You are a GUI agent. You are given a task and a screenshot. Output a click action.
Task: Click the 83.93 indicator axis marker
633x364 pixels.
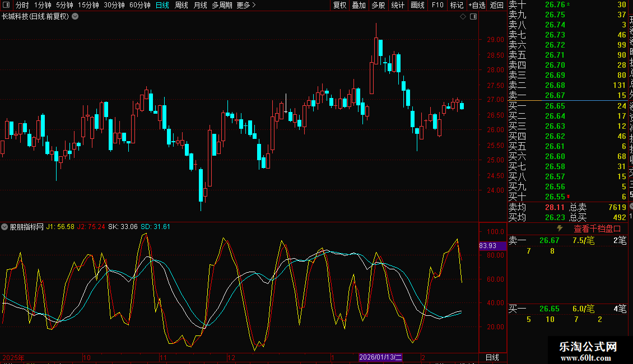click(x=492, y=246)
